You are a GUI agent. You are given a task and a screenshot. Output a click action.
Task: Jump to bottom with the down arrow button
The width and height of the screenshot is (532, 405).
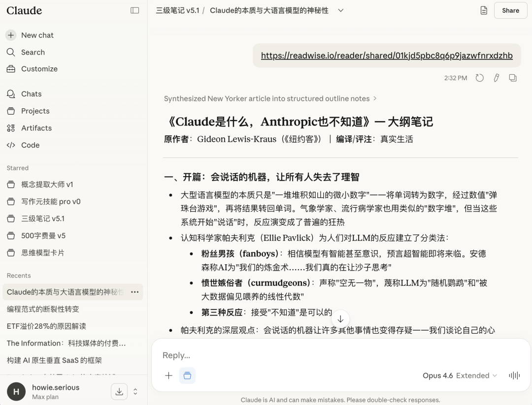click(x=340, y=319)
